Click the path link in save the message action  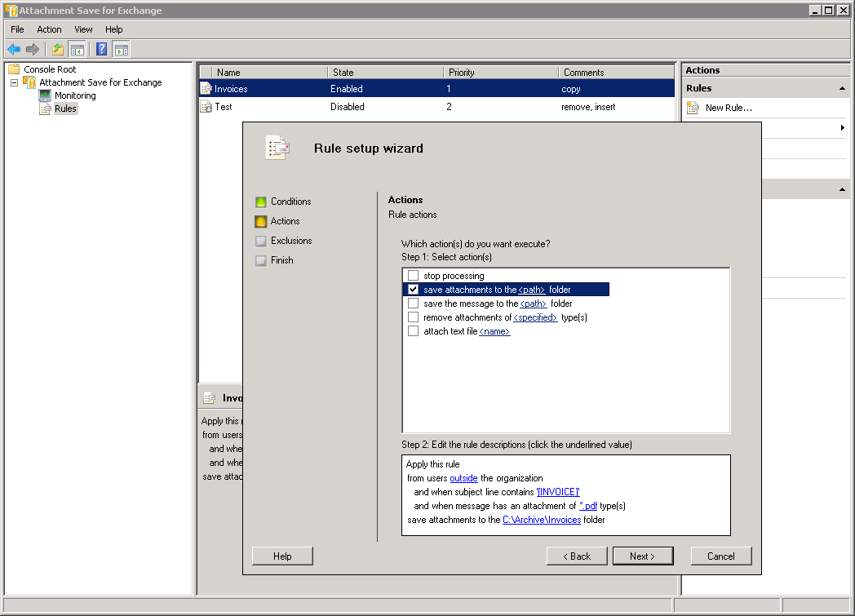pyautogui.click(x=534, y=304)
